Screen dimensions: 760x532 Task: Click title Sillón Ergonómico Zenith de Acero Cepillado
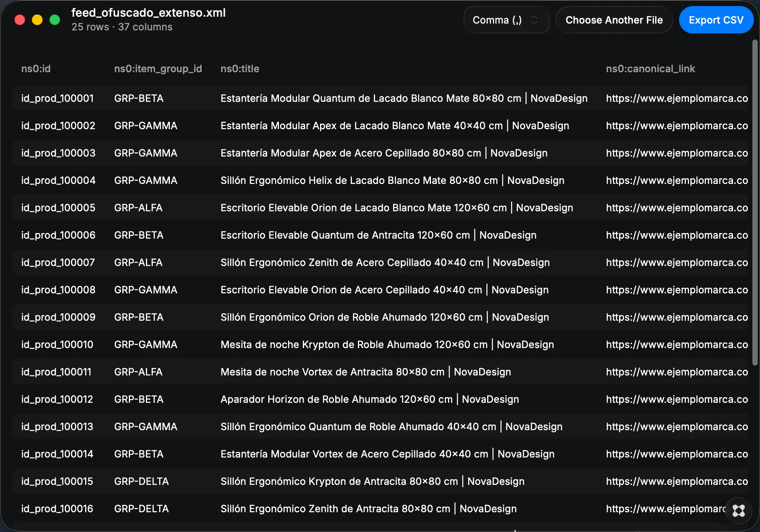(x=385, y=263)
